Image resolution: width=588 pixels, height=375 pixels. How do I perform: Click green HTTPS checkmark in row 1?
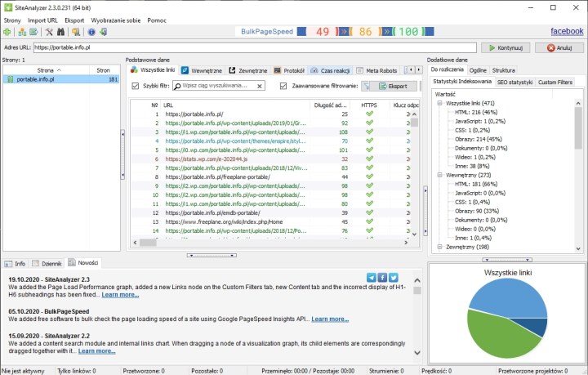(369, 114)
